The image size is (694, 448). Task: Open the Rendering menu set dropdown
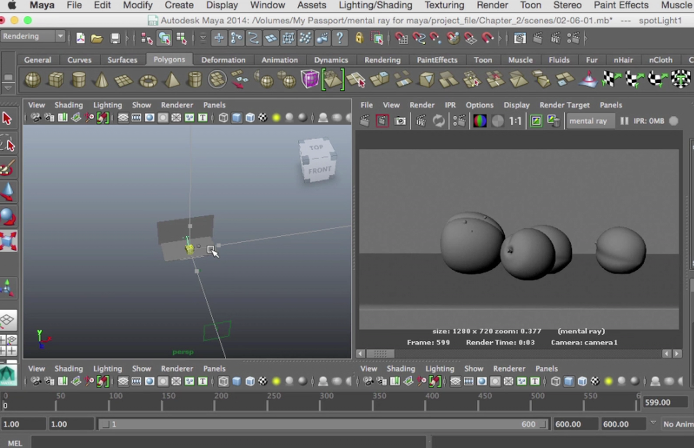[x=33, y=36]
